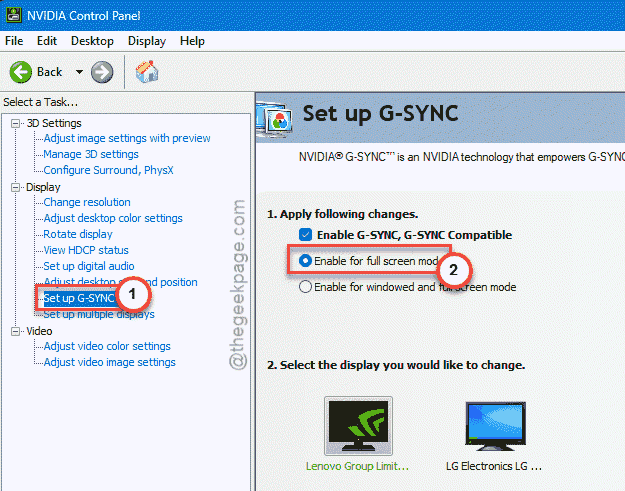Select Set up multiple displays
The width and height of the screenshot is (625, 491).
(99, 314)
